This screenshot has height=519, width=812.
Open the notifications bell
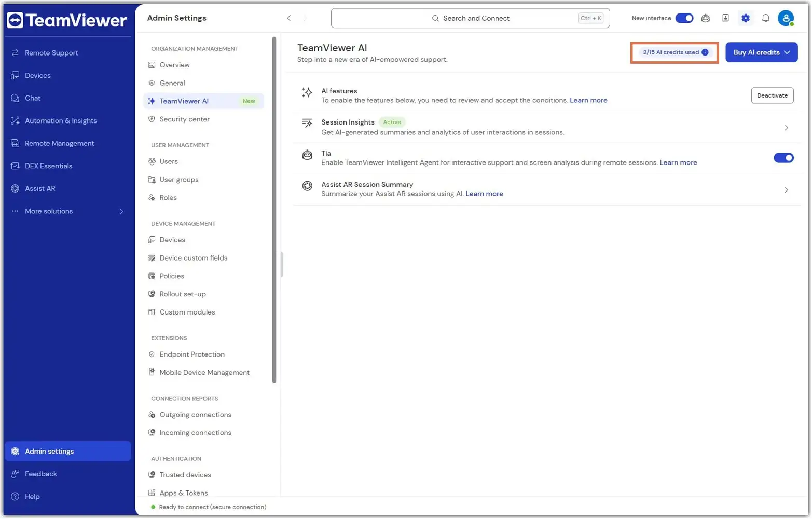pos(766,18)
